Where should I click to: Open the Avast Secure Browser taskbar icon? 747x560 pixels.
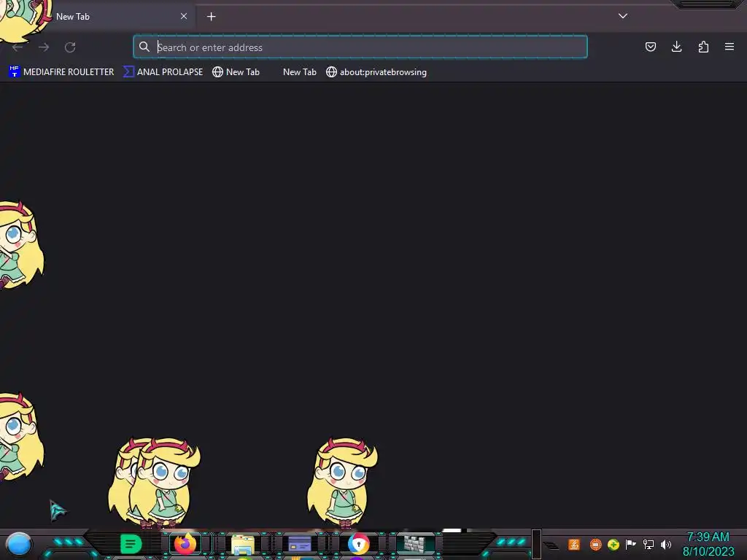(x=359, y=544)
